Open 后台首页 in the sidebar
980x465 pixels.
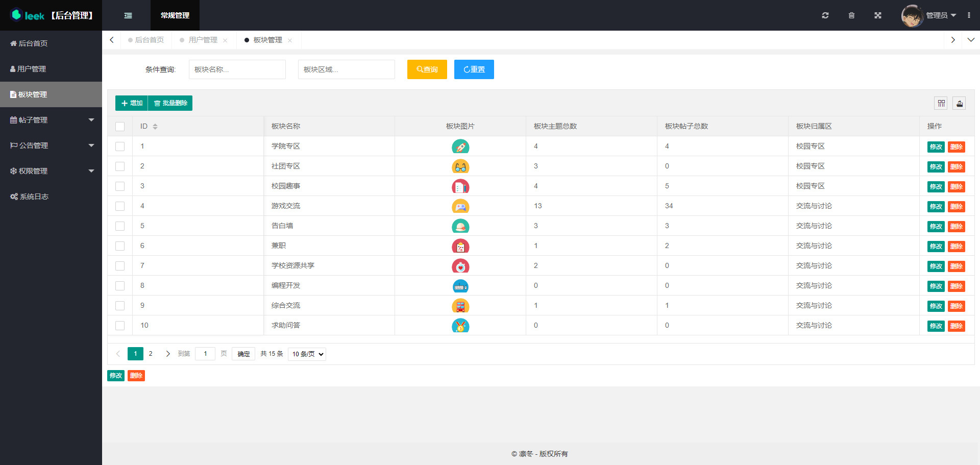(x=51, y=43)
